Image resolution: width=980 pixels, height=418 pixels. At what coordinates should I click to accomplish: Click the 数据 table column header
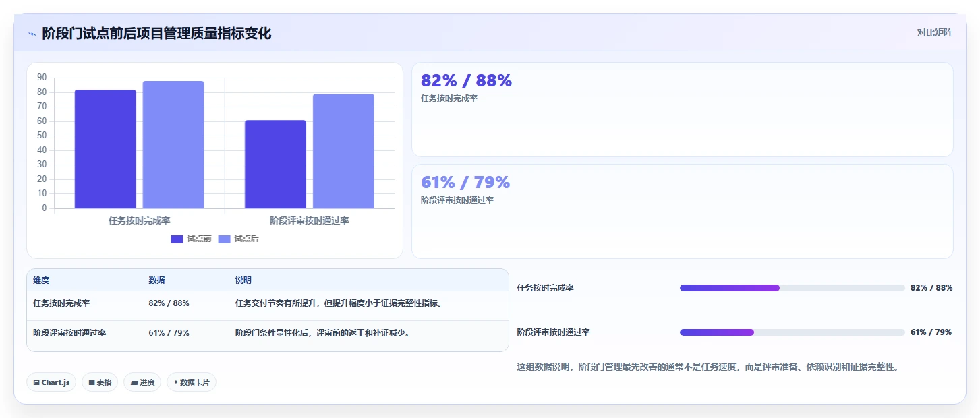(x=156, y=280)
